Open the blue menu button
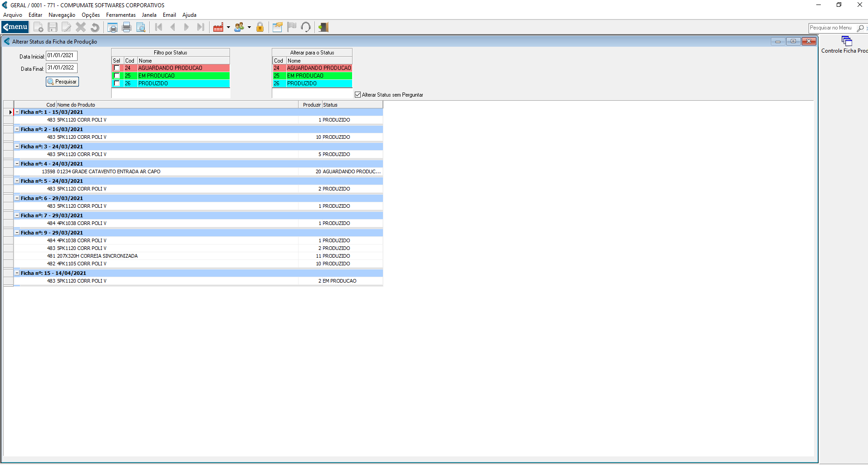 pyautogui.click(x=15, y=27)
